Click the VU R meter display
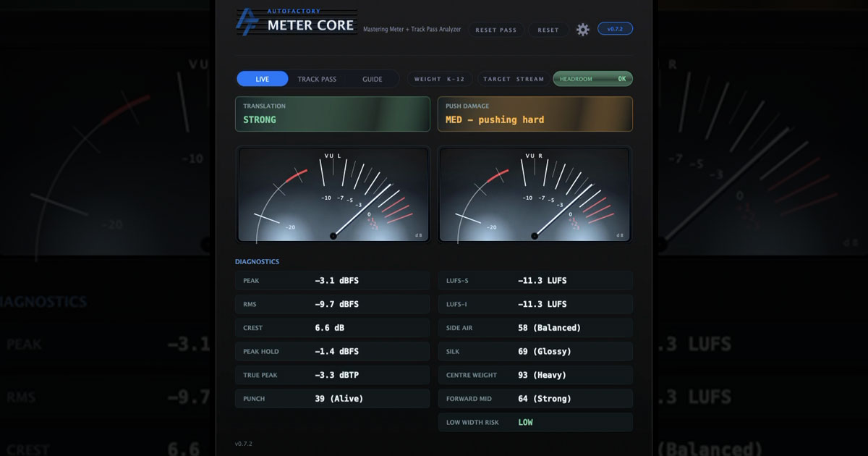868x456 pixels. (535, 195)
